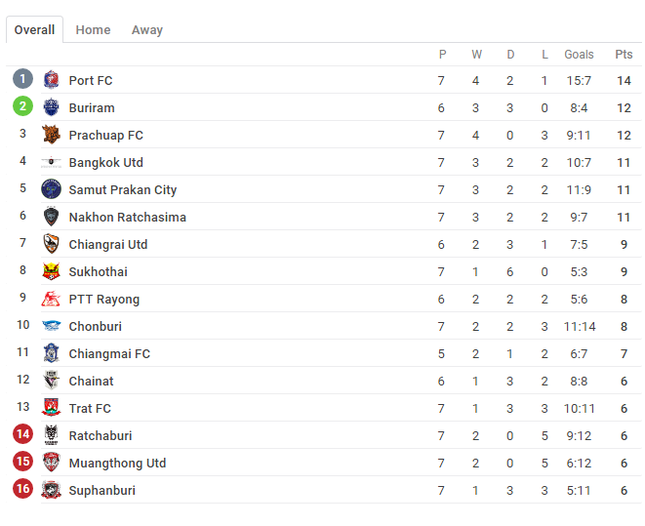645x526 pixels.
Task: Click the Port FC club crest
Action: pos(51,80)
